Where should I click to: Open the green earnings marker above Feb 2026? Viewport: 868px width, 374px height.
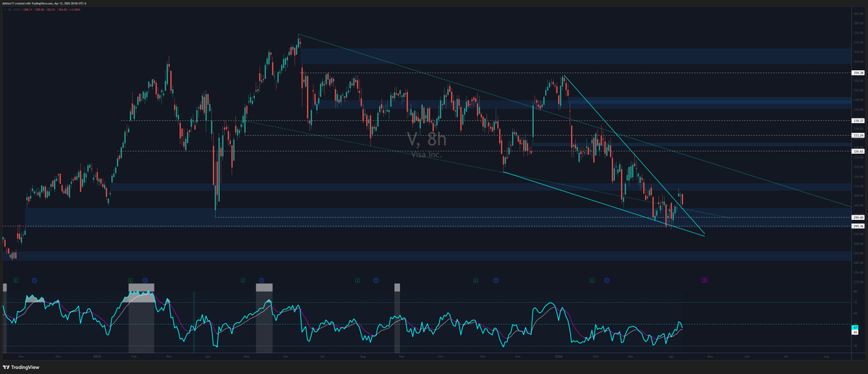[591, 279]
